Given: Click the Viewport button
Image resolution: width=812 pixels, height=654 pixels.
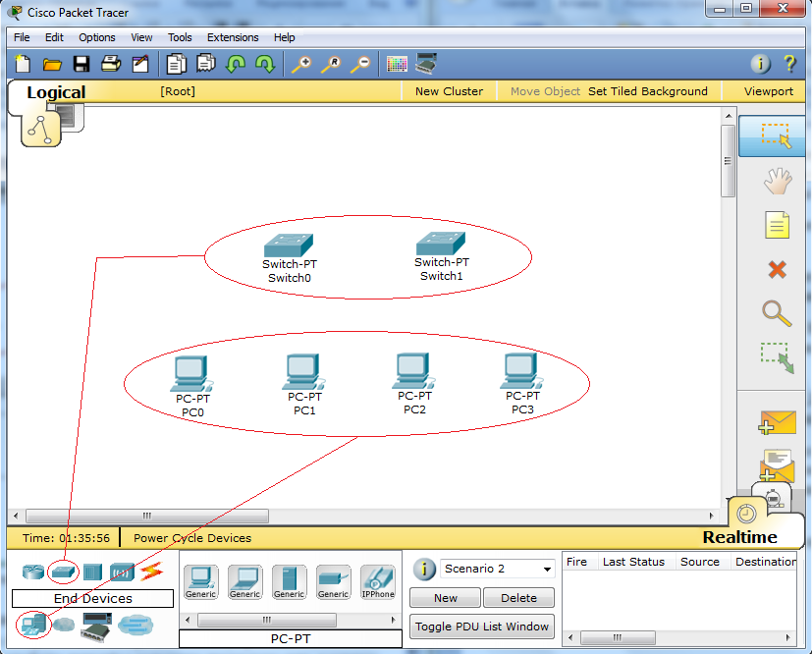Looking at the screenshot, I should point(769,91).
